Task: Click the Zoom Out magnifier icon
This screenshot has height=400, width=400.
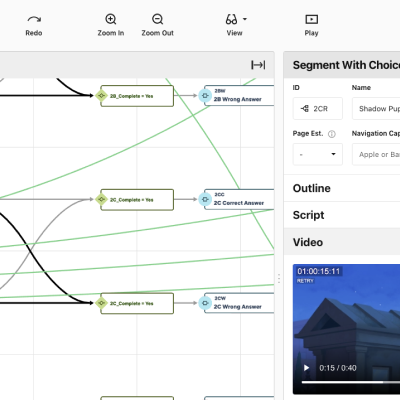Action: click(x=157, y=19)
